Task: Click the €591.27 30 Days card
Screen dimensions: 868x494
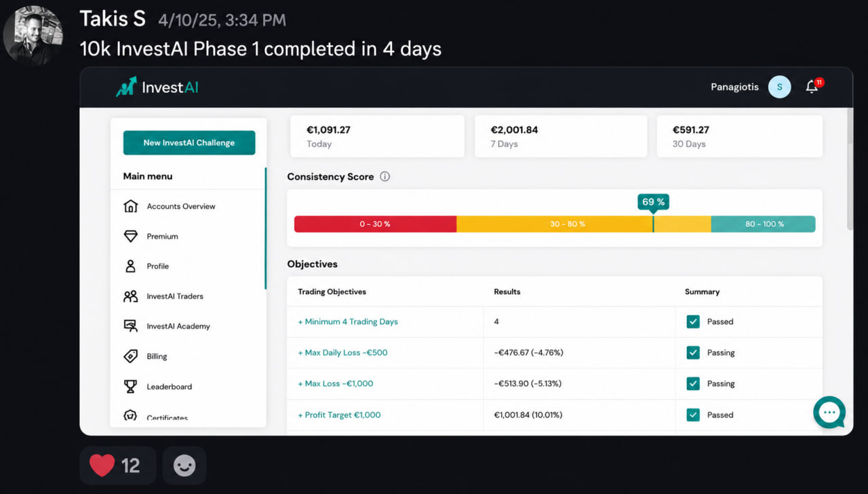Action: coord(739,136)
